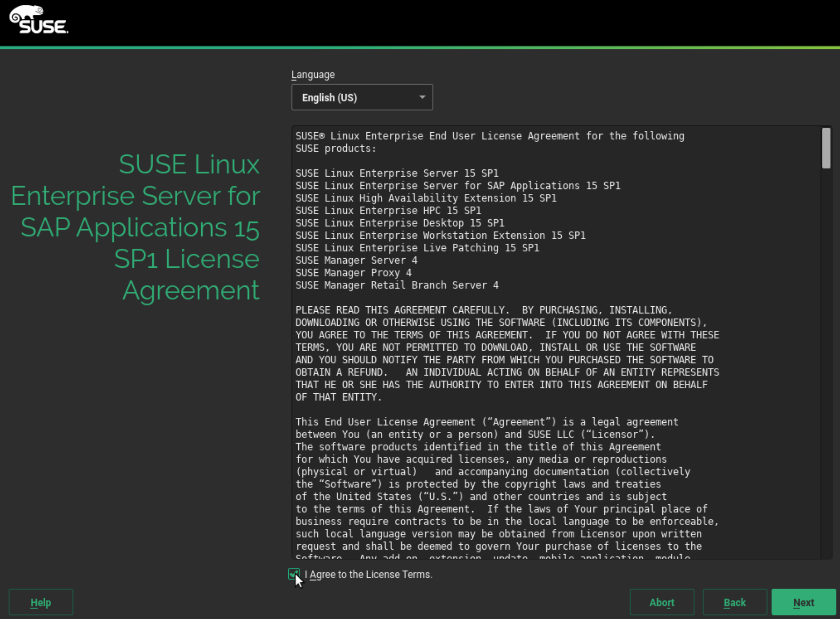Click line "SUSE Linux Enterprise Live Patching 15 SP1"
840x619 pixels.
pyautogui.click(x=417, y=248)
